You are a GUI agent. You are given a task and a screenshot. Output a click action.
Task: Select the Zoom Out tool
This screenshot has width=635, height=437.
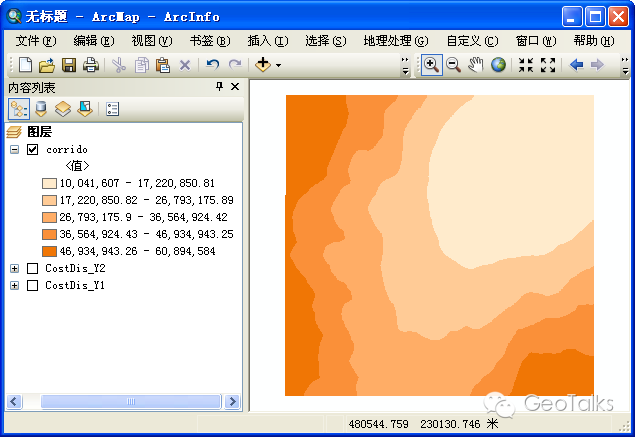(x=454, y=65)
